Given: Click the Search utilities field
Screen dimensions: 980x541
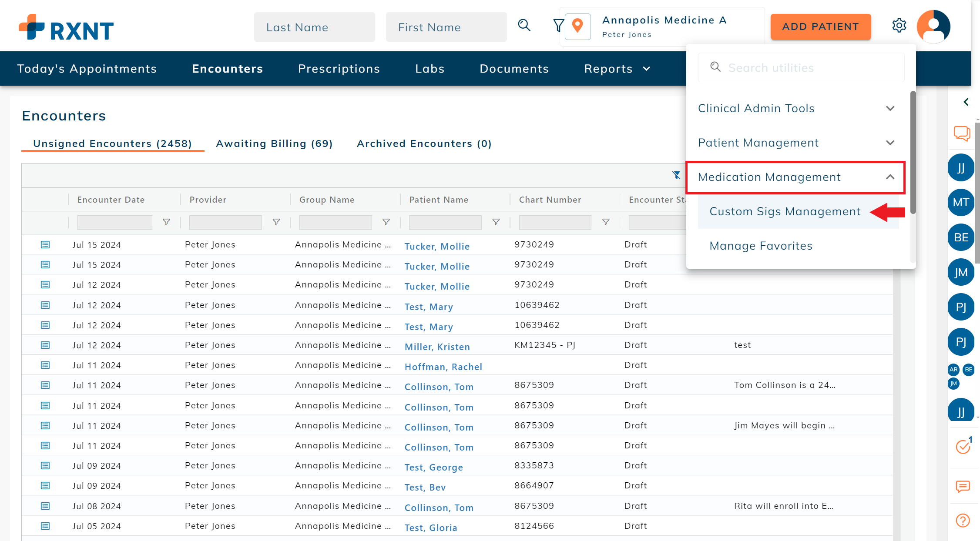Looking at the screenshot, I should (801, 67).
